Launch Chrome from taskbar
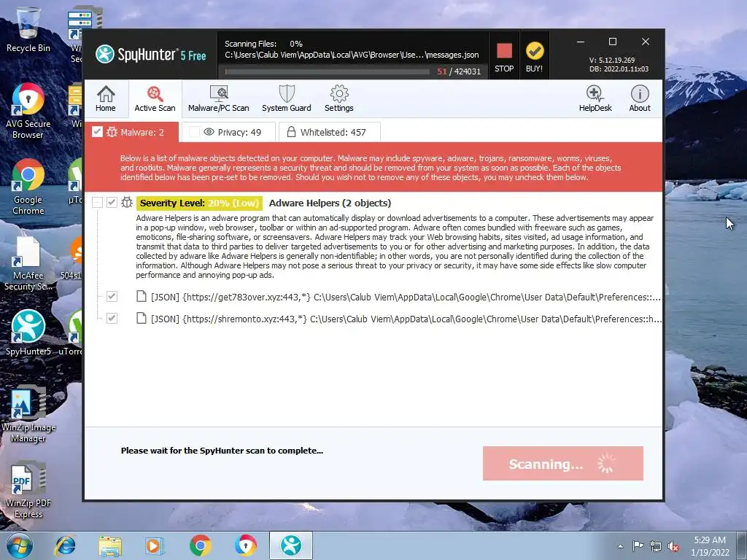The image size is (747, 560). click(x=201, y=545)
